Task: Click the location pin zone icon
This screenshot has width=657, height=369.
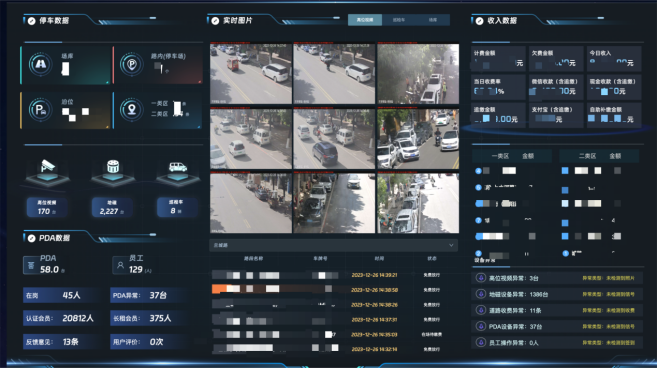Action: coord(132,110)
